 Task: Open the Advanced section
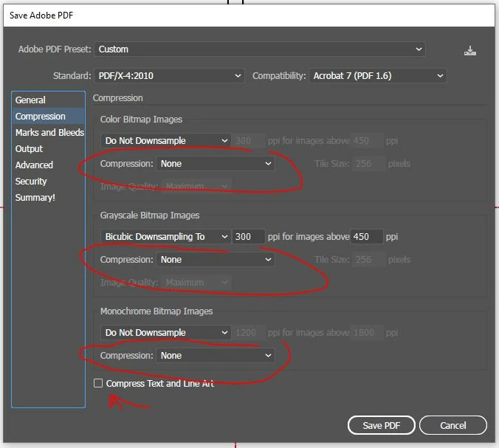48,165
